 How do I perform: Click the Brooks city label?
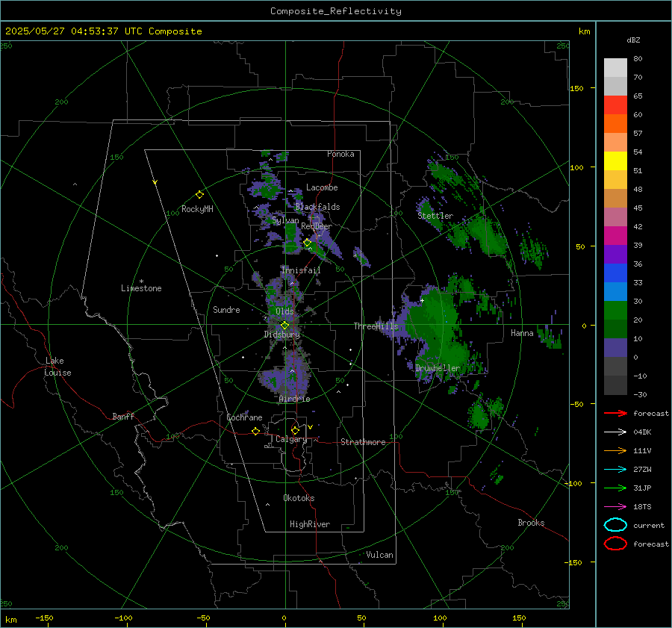(531, 523)
